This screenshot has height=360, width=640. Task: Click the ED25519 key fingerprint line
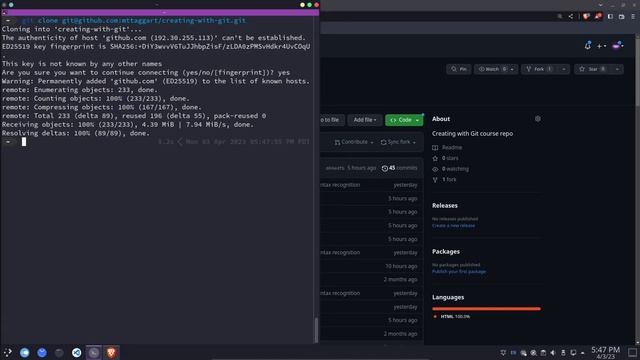click(x=156, y=47)
